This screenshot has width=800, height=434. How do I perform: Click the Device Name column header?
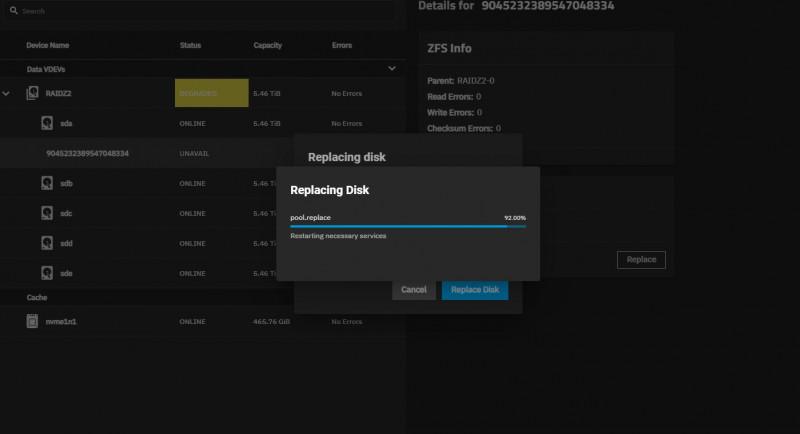click(47, 45)
